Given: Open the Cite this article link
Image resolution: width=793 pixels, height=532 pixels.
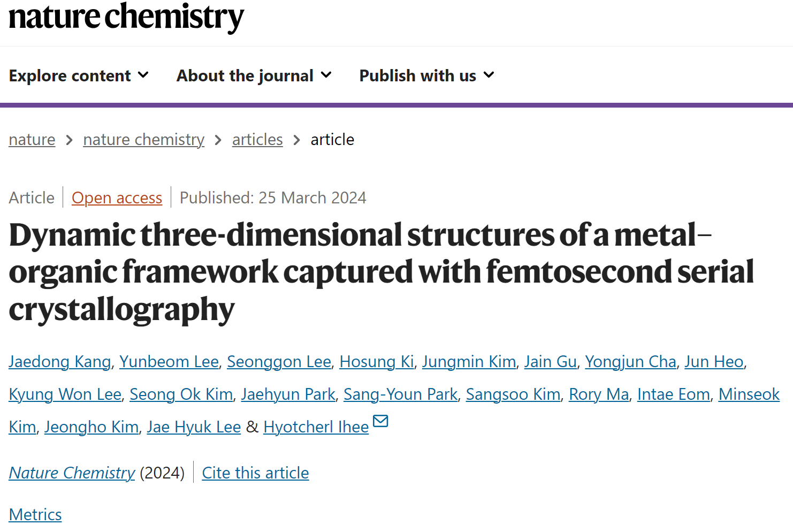Looking at the screenshot, I should coord(255,473).
